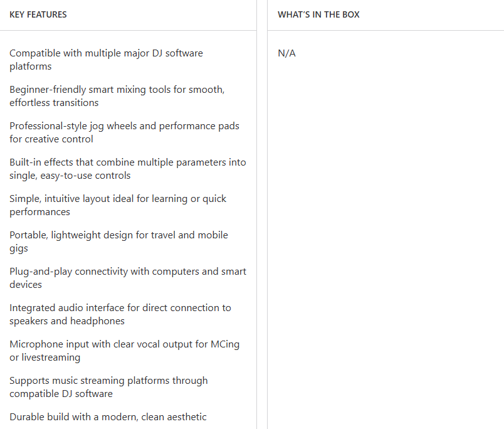
Task: Click the KEY FEATURES heading
Action: tap(38, 14)
